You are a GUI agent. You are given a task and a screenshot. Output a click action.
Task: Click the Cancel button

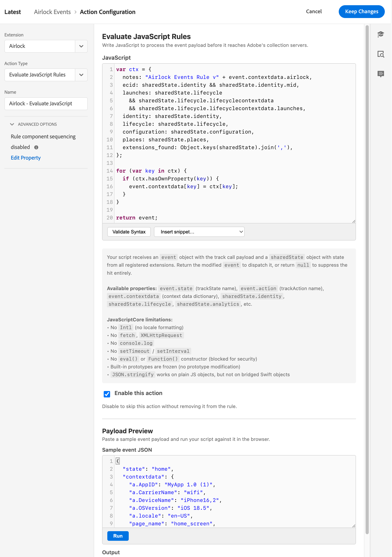click(314, 11)
